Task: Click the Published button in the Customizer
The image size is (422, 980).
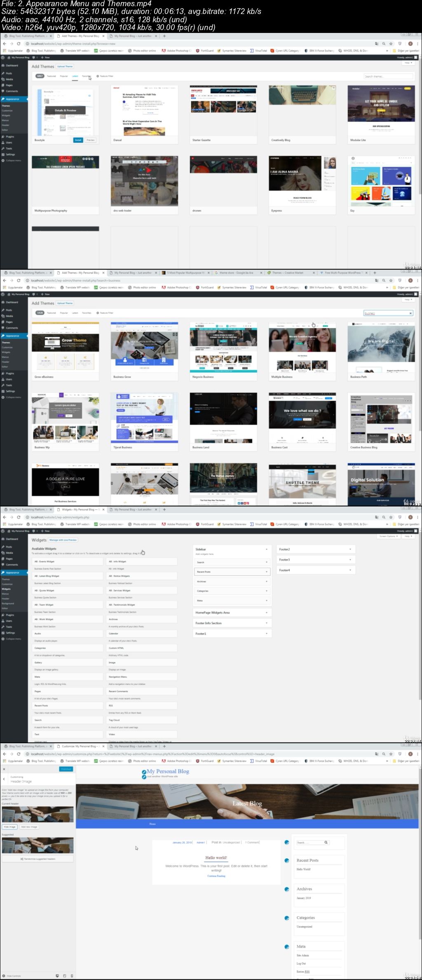Action: pyautogui.click(x=66, y=769)
